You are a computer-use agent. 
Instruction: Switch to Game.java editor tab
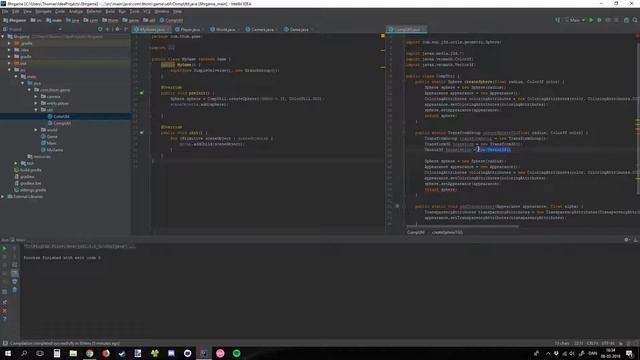pos(298,29)
